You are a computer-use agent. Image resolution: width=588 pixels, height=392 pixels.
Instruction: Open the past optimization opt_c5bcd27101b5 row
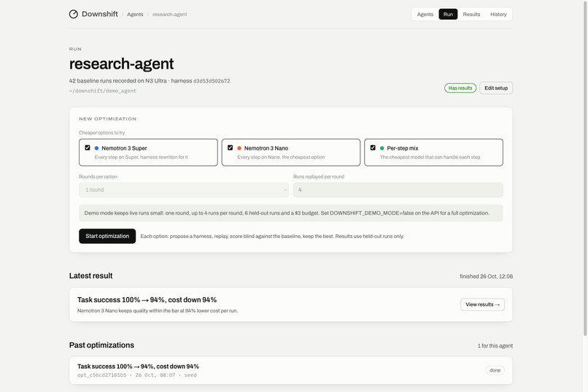290,370
